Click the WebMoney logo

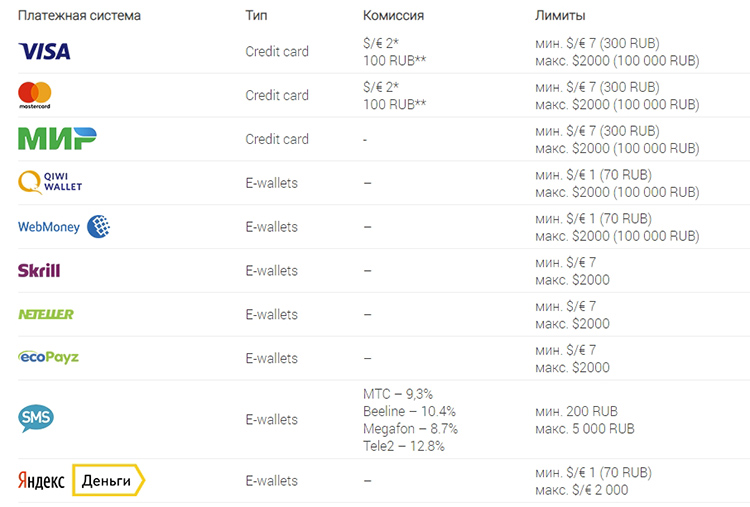[x=63, y=227]
